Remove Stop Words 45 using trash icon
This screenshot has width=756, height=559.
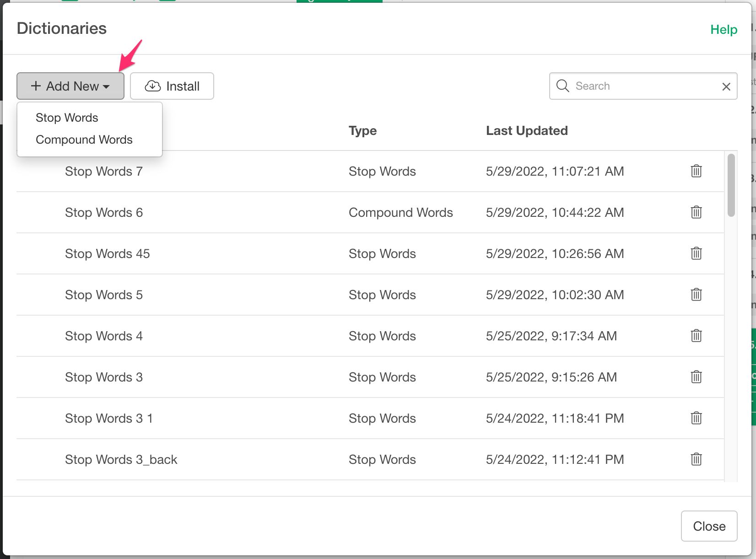coord(696,253)
